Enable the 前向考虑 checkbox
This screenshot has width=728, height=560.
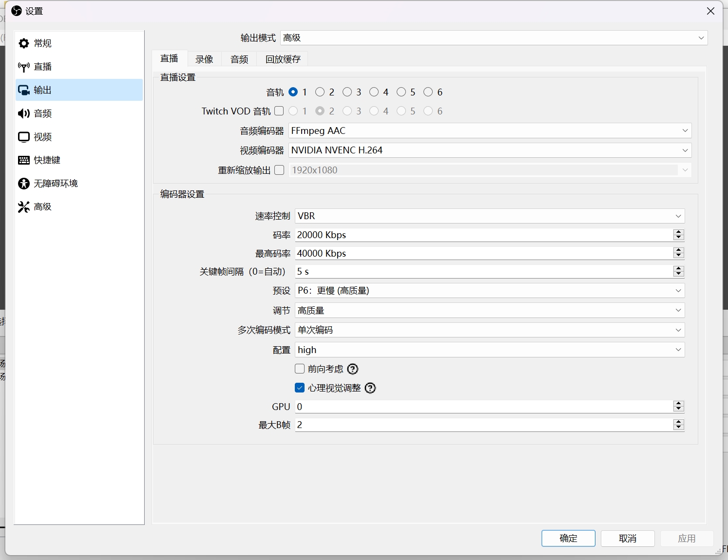click(x=300, y=369)
